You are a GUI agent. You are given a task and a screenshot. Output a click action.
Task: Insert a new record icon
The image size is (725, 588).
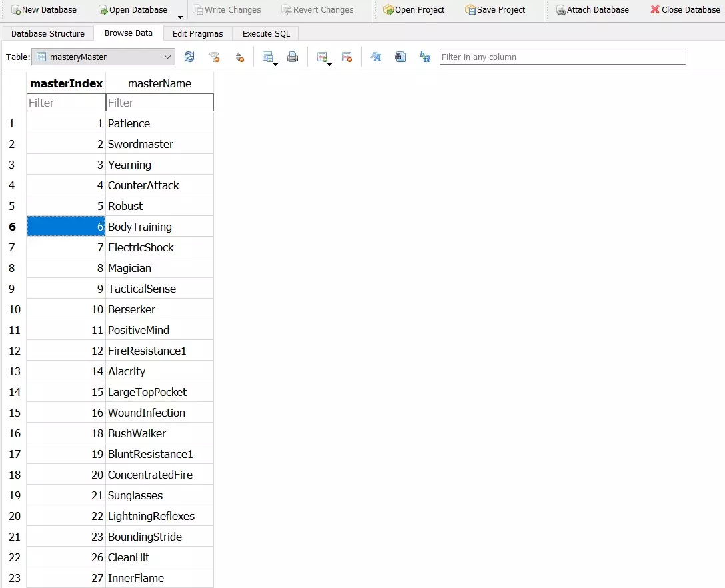coord(322,57)
